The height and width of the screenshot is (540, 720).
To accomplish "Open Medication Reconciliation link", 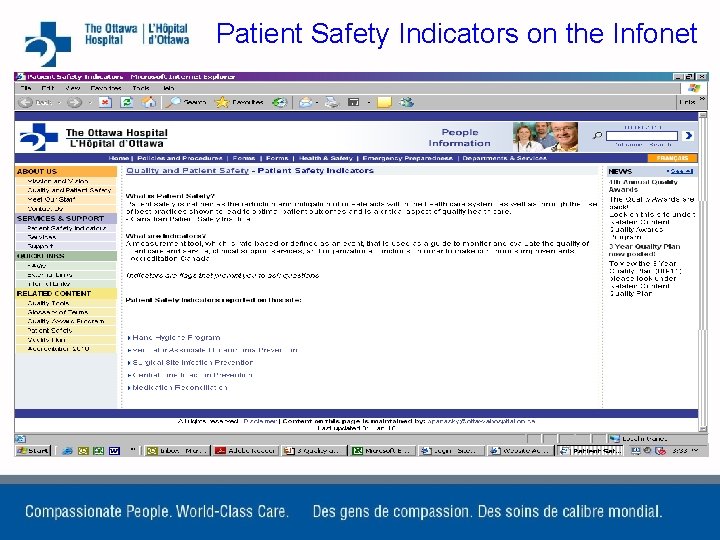I will click(x=180, y=388).
